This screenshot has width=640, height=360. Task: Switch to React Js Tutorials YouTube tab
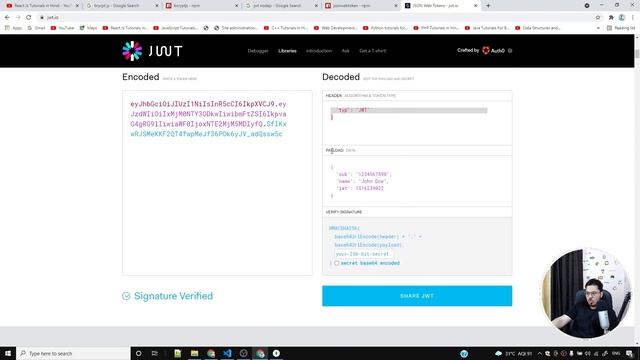(x=41, y=6)
